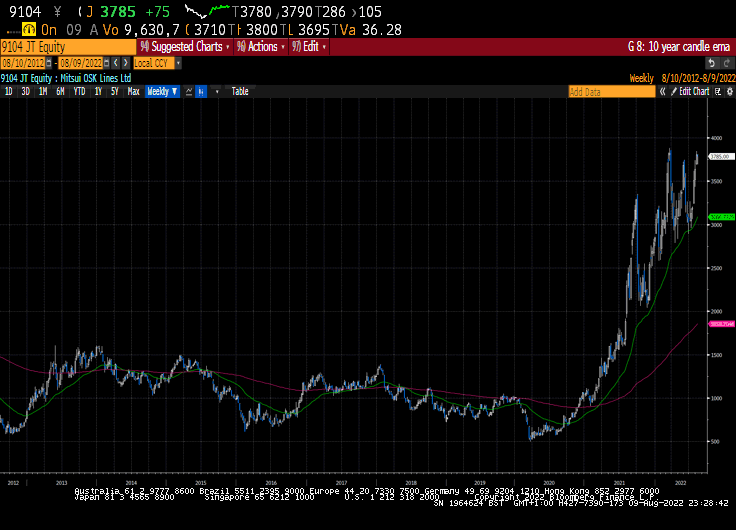Select the 1M range tab
736x530 pixels.
click(43, 92)
